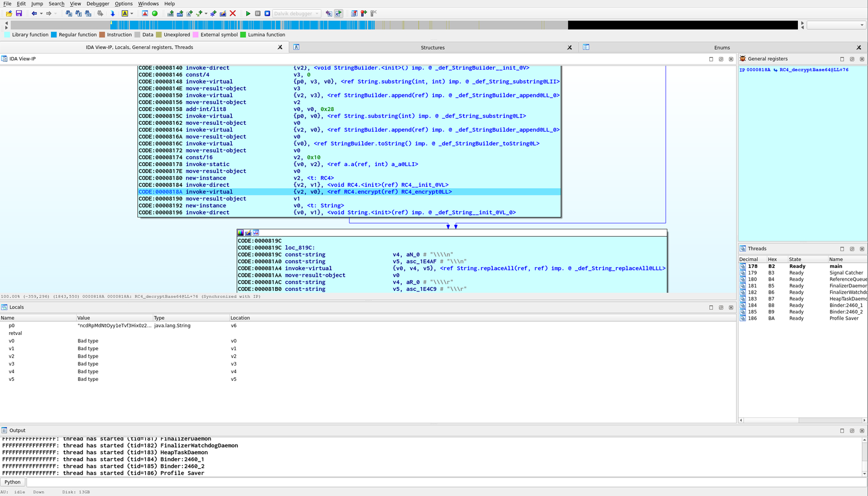Screen dimensions: 868x496
Task: Click the blue down-arrow toolbar icon
Action: 112,14
